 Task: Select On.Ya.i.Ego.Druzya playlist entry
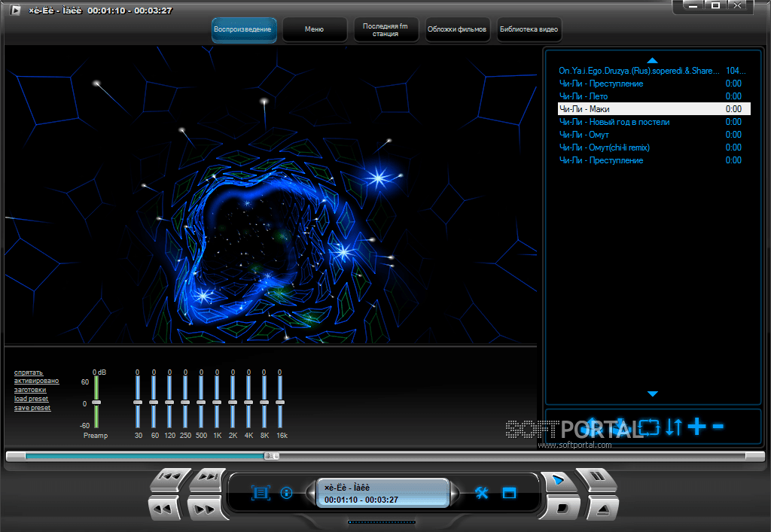click(654, 71)
